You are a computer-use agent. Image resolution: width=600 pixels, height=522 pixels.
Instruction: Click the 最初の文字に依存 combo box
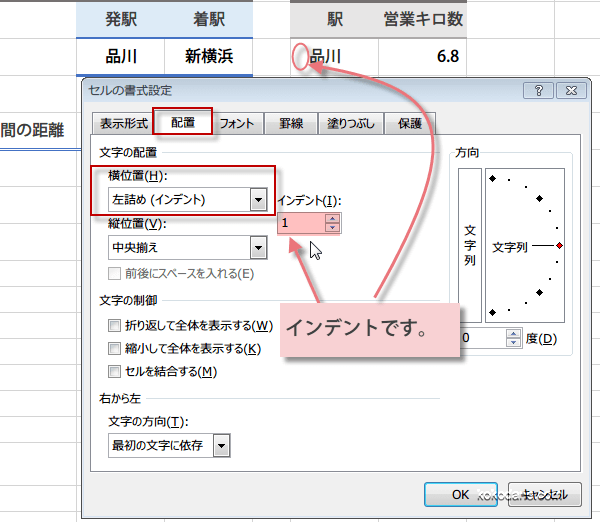[x=169, y=445]
